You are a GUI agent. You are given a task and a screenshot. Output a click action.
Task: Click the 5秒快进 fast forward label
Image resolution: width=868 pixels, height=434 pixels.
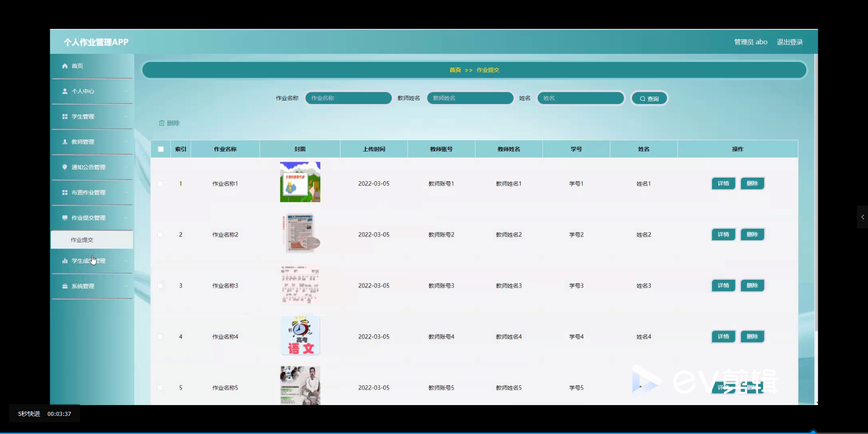[x=29, y=414]
